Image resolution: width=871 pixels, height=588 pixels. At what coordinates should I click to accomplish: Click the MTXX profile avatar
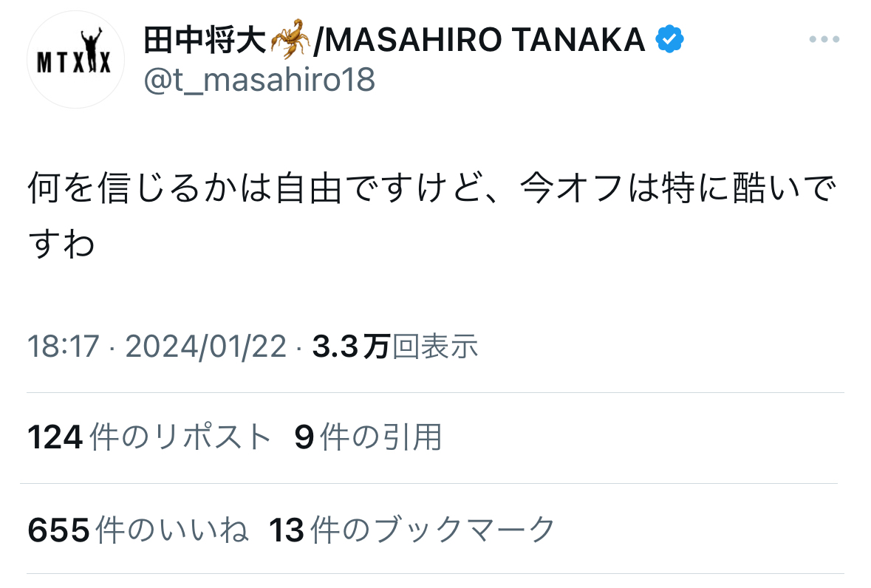point(75,59)
